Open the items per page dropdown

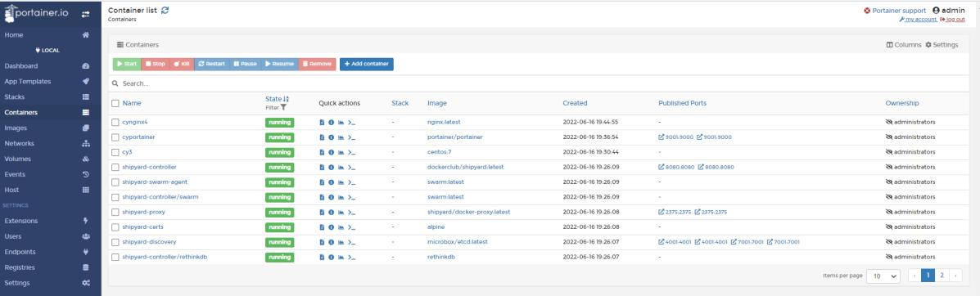pos(883,276)
